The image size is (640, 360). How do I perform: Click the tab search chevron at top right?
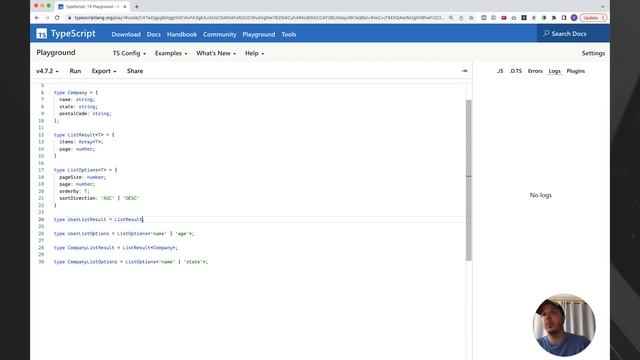[603, 7]
